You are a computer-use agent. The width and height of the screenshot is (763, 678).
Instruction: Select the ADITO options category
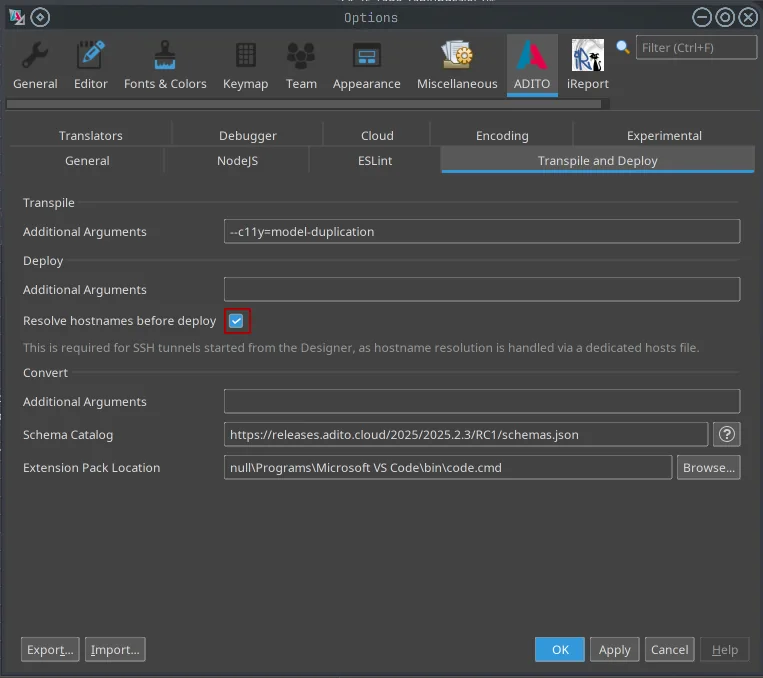pos(532,66)
